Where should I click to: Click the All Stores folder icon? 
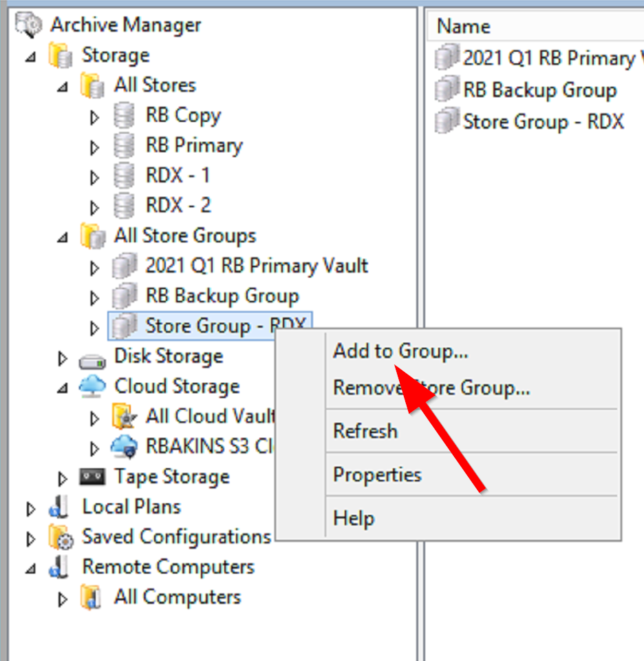tap(93, 85)
